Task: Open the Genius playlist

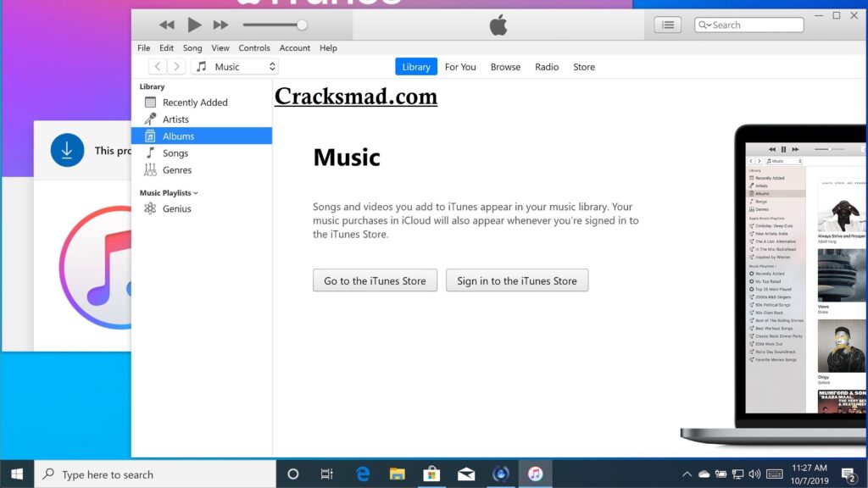Action: coord(202,208)
